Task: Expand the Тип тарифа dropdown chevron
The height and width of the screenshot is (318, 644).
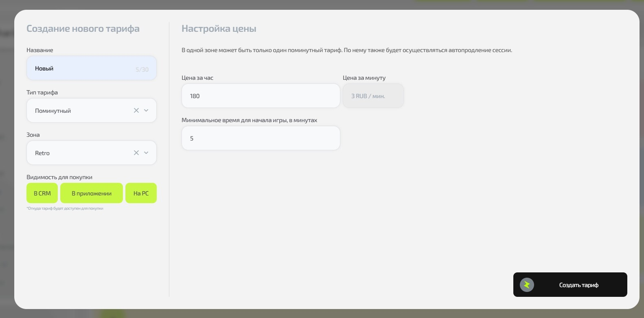Action: pos(146,110)
